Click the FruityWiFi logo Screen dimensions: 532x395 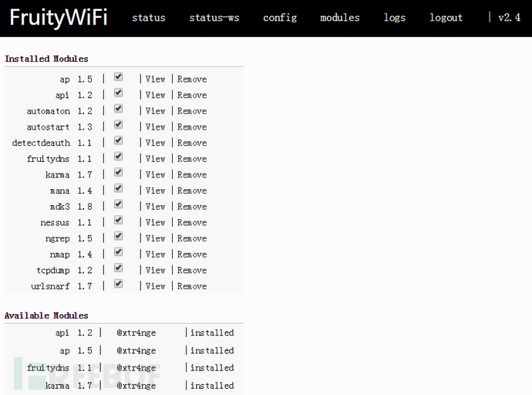[x=59, y=18]
